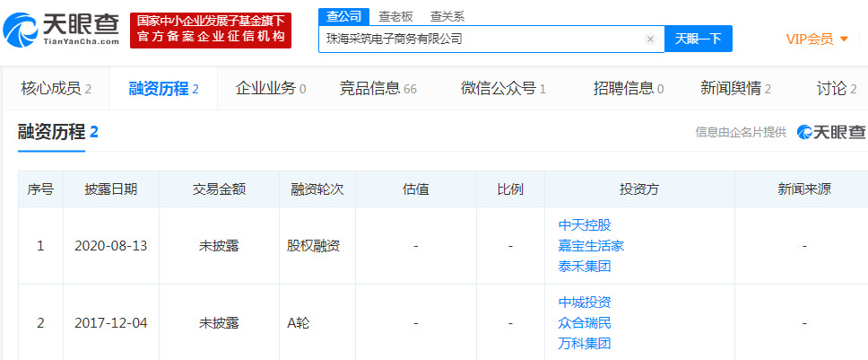The height and width of the screenshot is (360, 868).
Task: Open investor link 泰禾集团
Action: click(x=585, y=266)
